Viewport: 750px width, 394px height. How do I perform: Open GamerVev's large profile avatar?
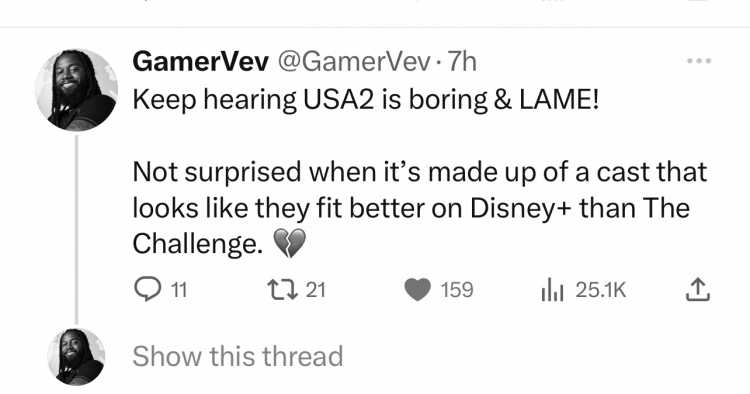click(x=76, y=90)
